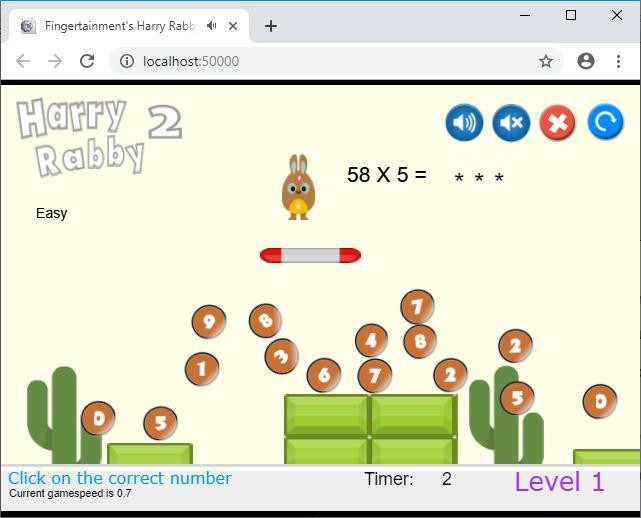The image size is (641, 518).
Task: Click the number 4 ball
Action: (371, 341)
